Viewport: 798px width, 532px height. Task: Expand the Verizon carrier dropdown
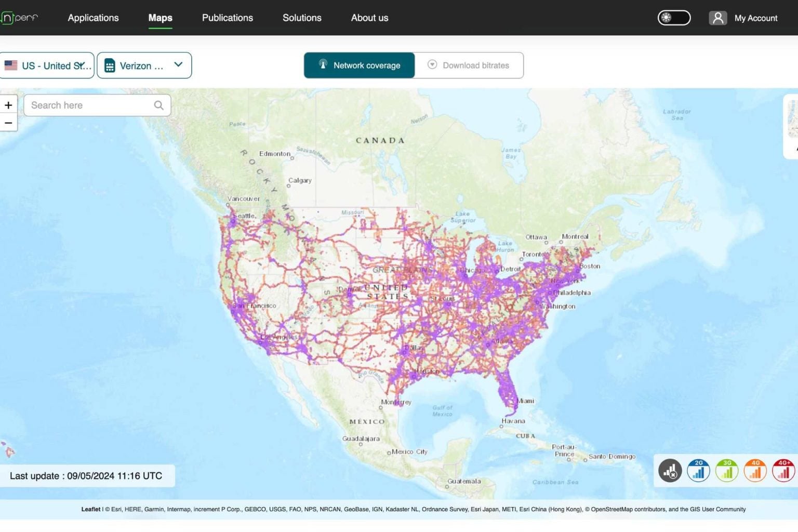pos(144,65)
